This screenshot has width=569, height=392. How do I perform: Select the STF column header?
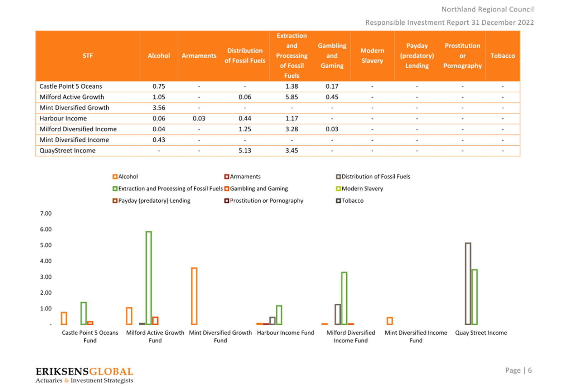(88, 56)
